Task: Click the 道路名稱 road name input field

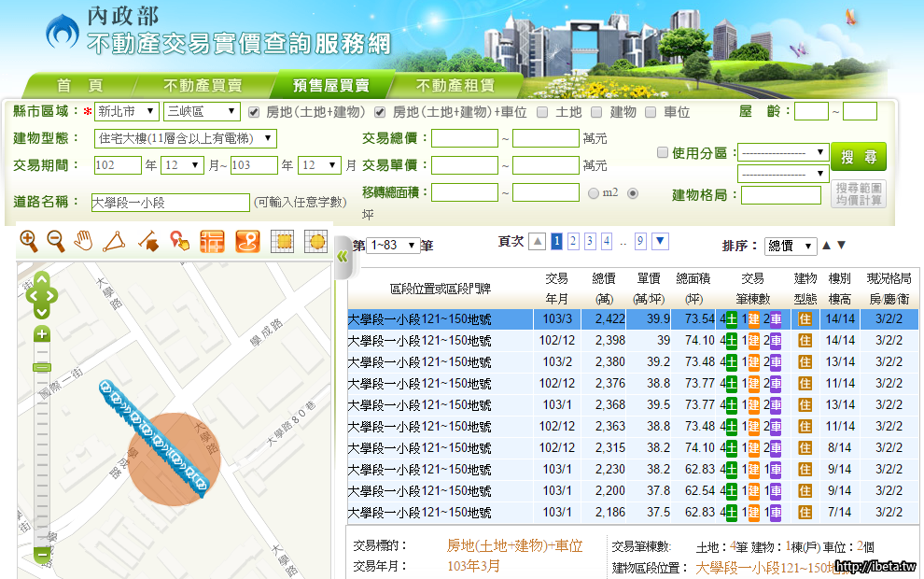Action: [170, 202]
